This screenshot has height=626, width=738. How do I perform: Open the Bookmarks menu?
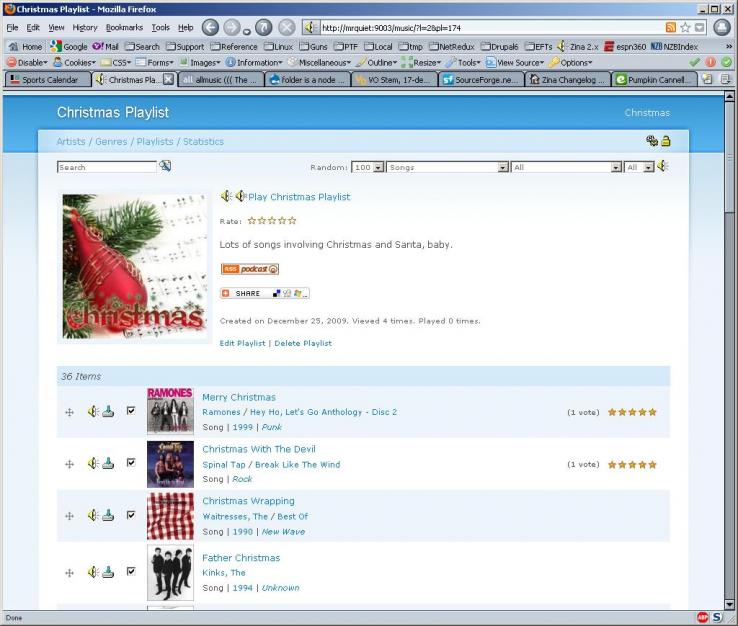[124, 27]
